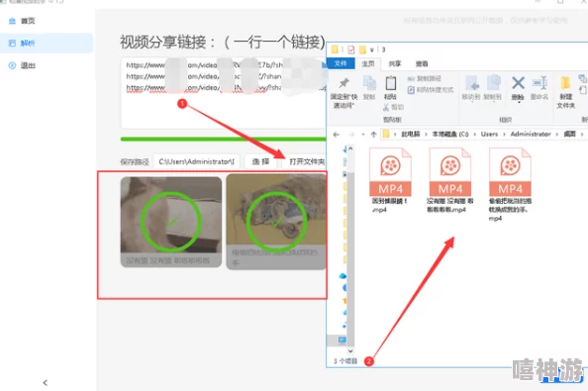The width and height of the screenshot is (588, 391).
Task: Collapse the sidebar with the left chevron
Action: point(46,383)
